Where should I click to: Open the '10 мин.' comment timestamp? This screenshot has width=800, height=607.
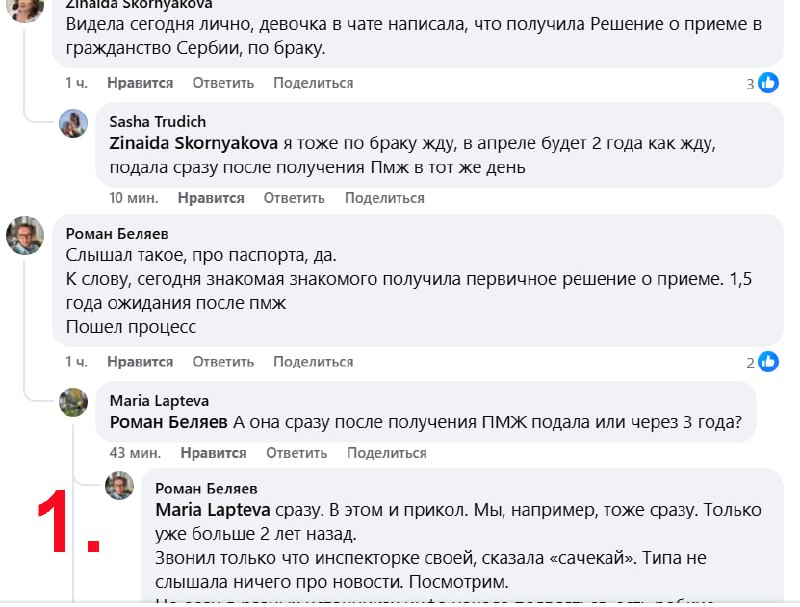click(x=129, y=198)
